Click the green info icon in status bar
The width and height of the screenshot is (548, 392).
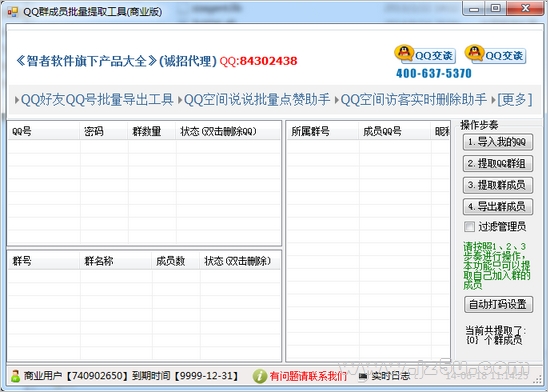pos(260,376)
